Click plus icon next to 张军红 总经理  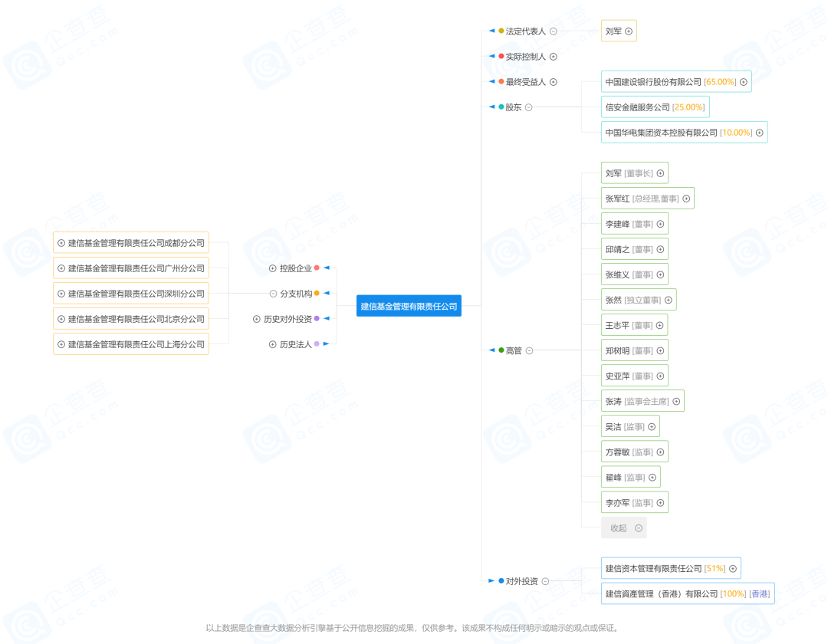(x=686, y=199)
